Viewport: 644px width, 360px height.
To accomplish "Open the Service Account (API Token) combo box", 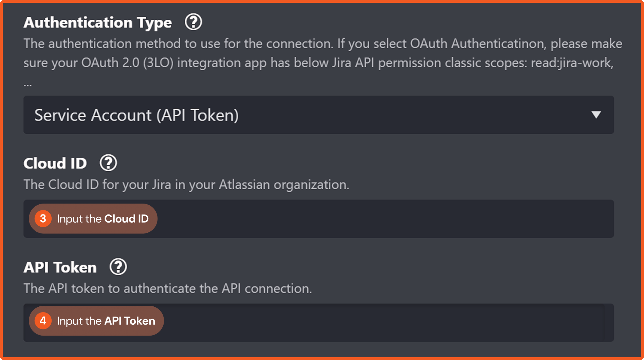I will (306, 115).
